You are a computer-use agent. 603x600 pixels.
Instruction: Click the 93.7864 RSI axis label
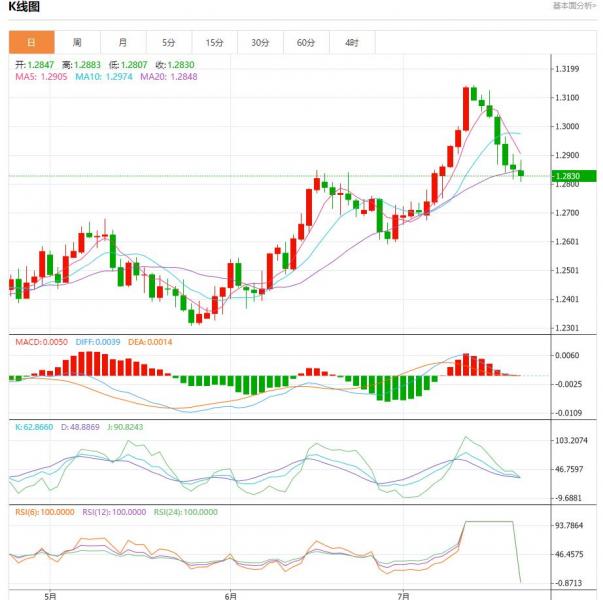point(570,525)
